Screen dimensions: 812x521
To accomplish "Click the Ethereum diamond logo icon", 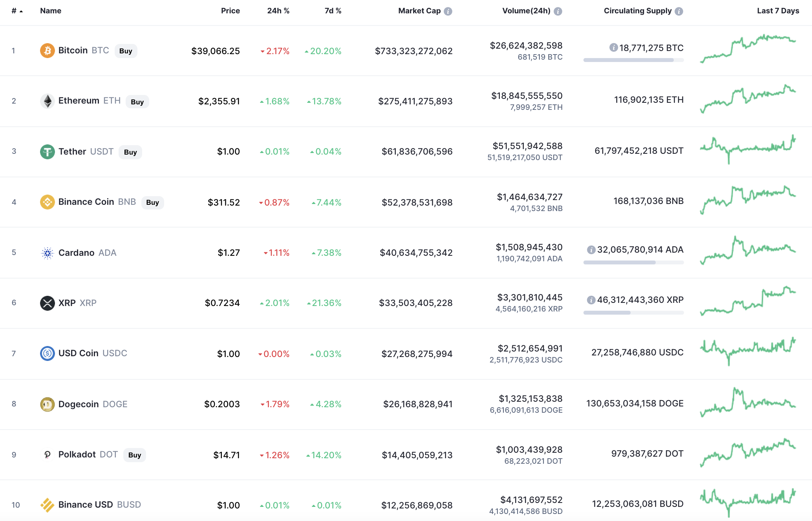I will click(47, 101).
